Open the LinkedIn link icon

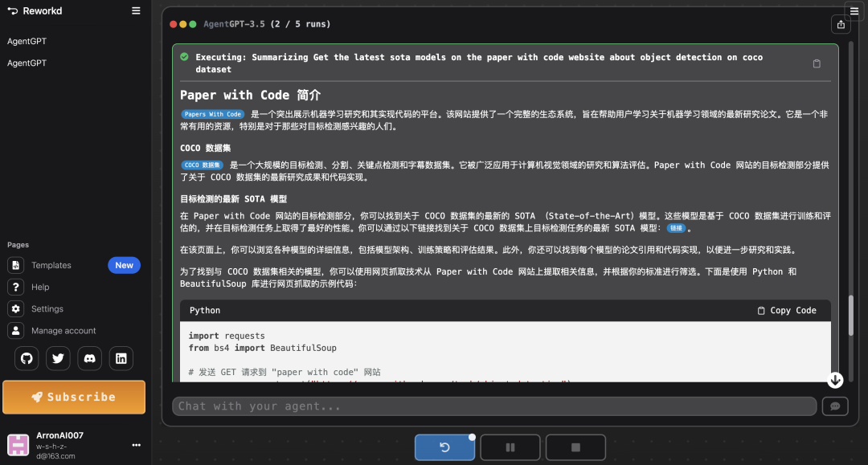click(121, 358)
